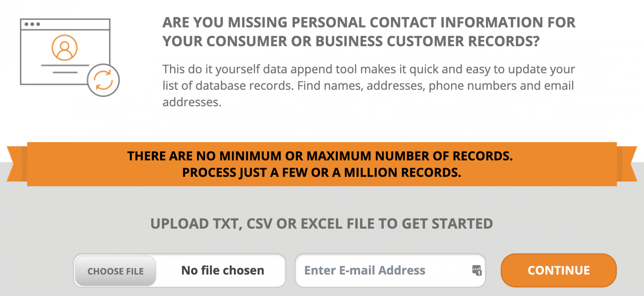Click the 'ARE YOU MISSING PERSONAL CONTACT' headline
The height and width of the screenshot is (296, 644).
(x=369, y=23)
